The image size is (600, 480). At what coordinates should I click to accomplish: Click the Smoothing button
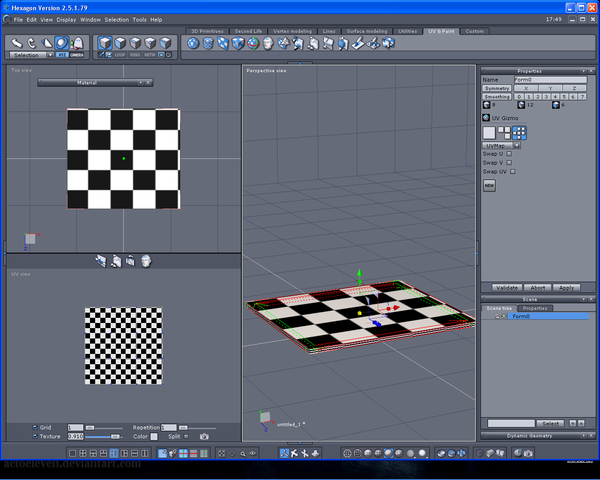pos(497,97)
